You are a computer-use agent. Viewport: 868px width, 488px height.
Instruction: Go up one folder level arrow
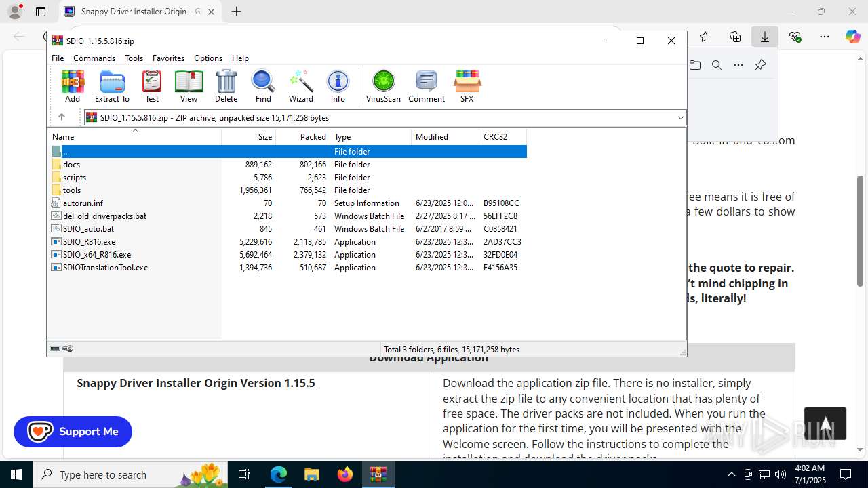[x=62, y=117]
